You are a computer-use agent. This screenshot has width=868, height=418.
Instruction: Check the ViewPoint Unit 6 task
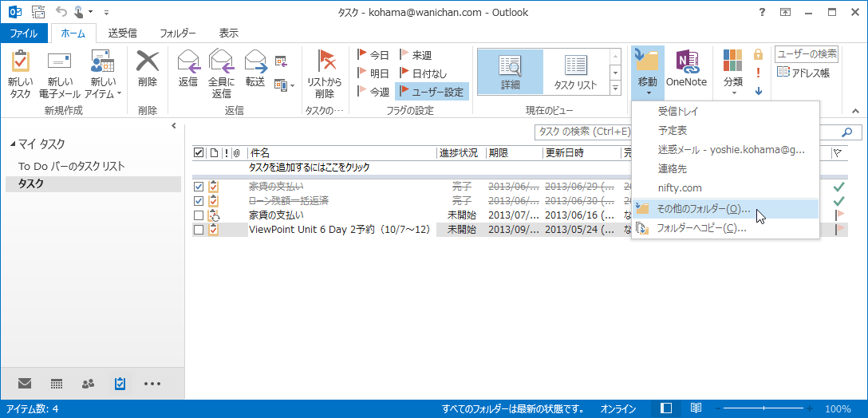(199, 230)
